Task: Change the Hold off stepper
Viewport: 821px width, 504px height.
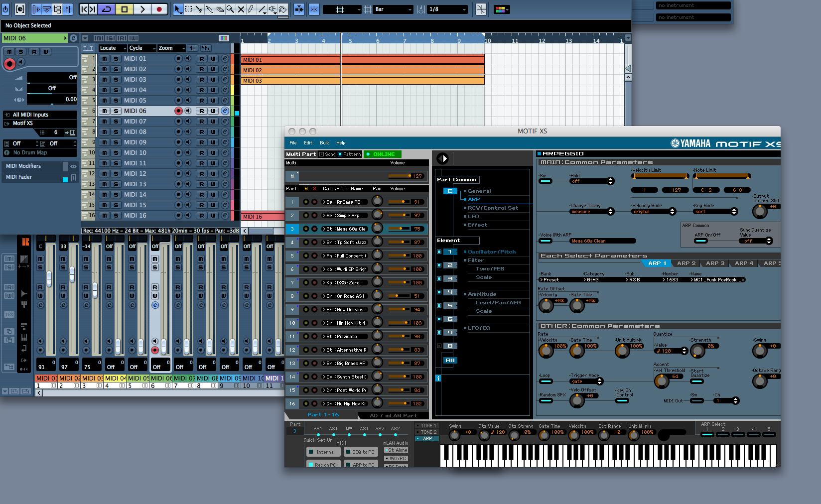Action: (x=611, y=181)
